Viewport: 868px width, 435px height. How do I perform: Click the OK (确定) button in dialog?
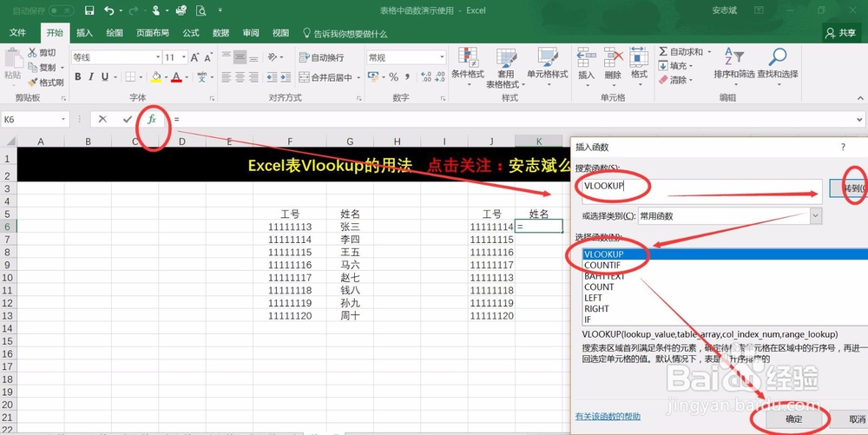(x=794, y=419)
